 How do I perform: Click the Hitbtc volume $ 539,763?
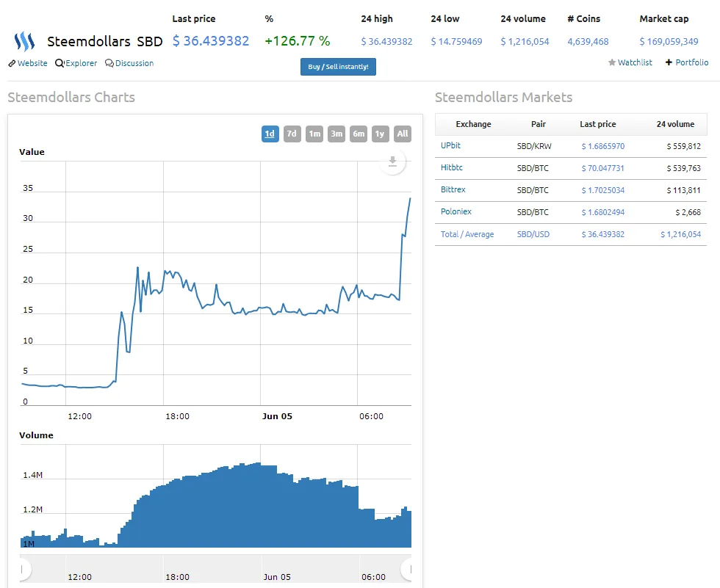pyautogui.click(x=684, y=168)
